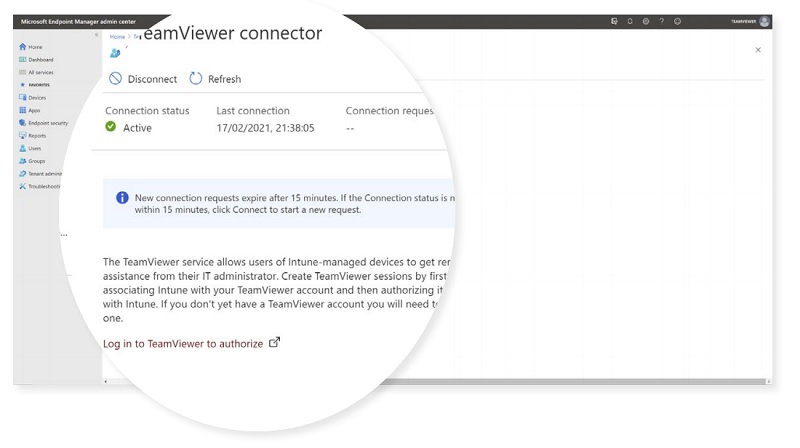Click the Home breadcrumb link

point(117,37)
